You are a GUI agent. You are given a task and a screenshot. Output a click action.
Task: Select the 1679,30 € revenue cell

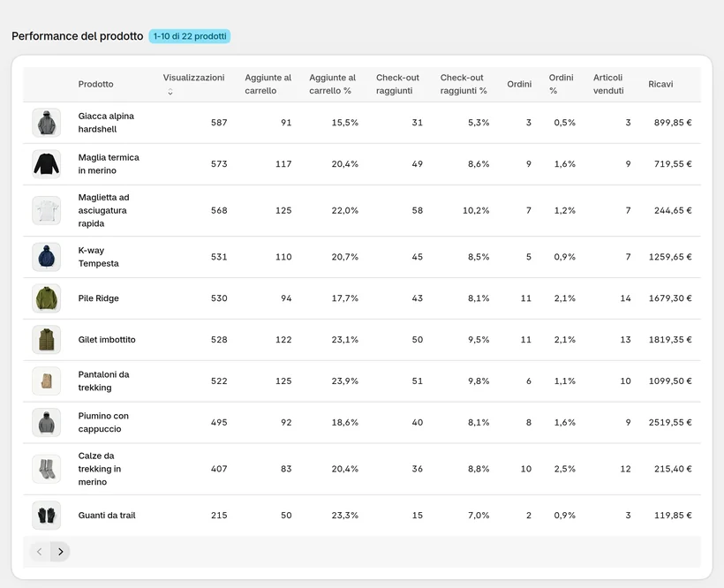tap(670, 298)
